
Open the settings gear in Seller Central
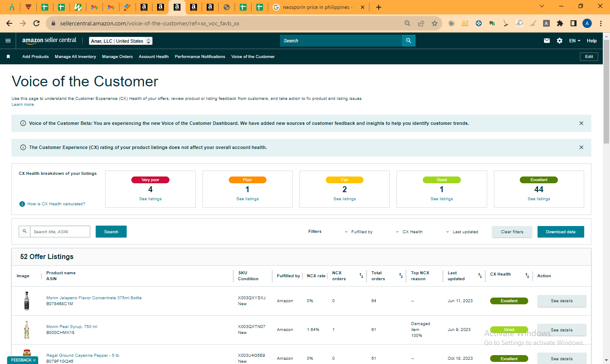(560, 41)
